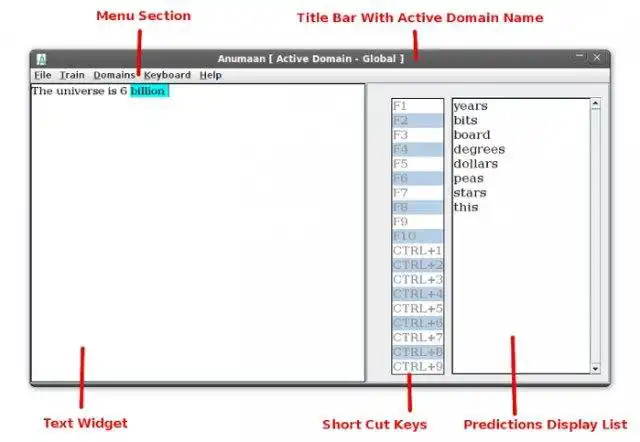
Task: Select the 'bits' prediction
Action: [465, 120]
